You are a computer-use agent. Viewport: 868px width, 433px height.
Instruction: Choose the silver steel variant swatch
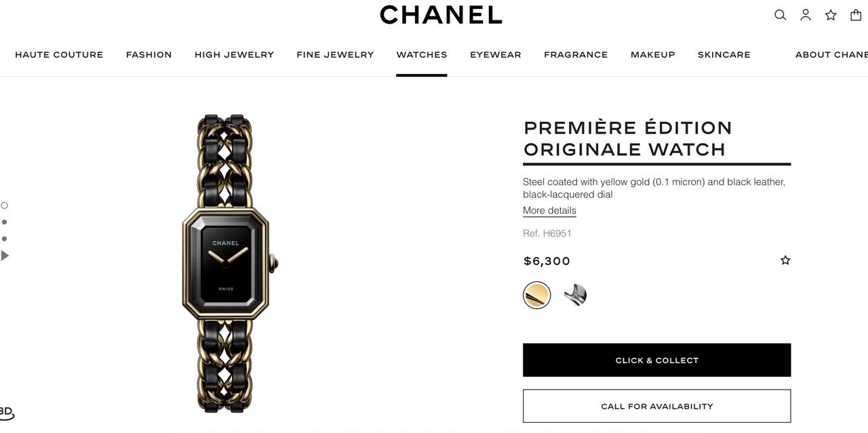click(x=575, y=295)
